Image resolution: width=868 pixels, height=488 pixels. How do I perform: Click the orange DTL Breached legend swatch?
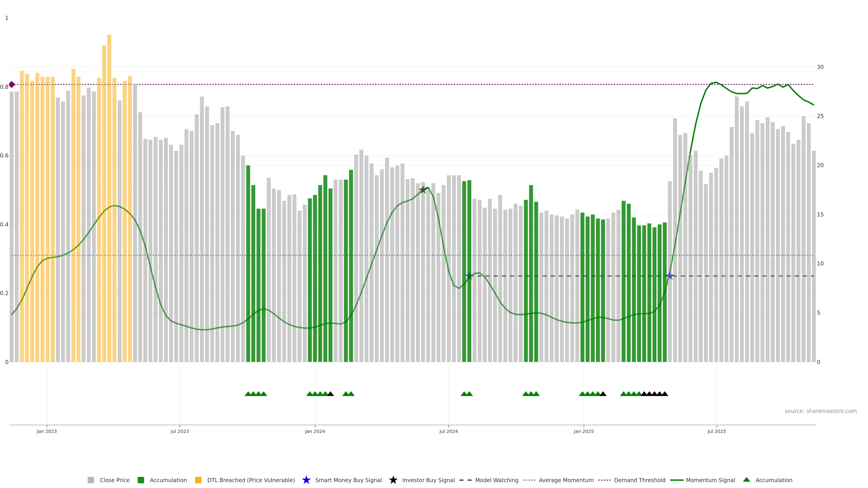pos(198,480)
